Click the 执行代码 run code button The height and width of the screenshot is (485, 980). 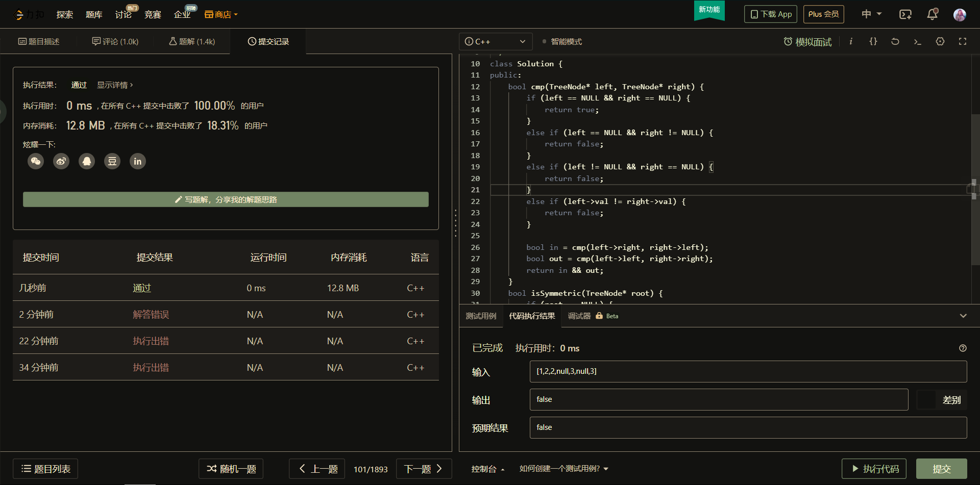(874, 469)
